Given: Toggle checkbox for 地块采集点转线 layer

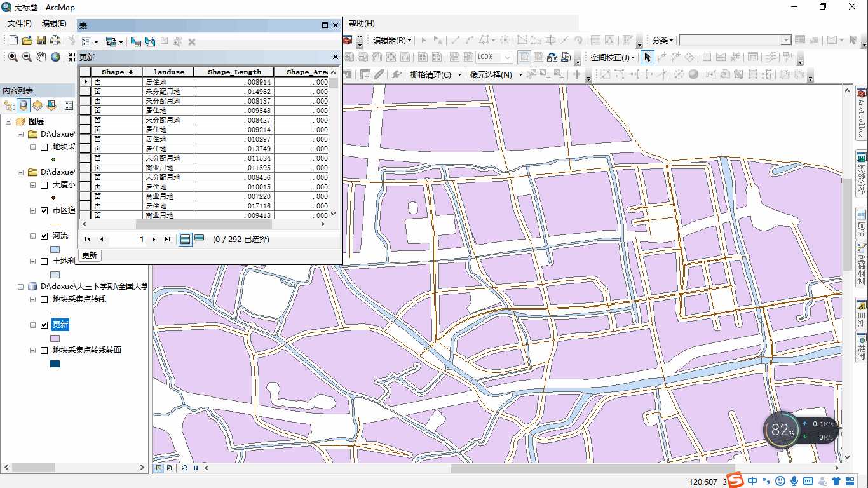Looking at the screenshot, I should coord(44,299).
